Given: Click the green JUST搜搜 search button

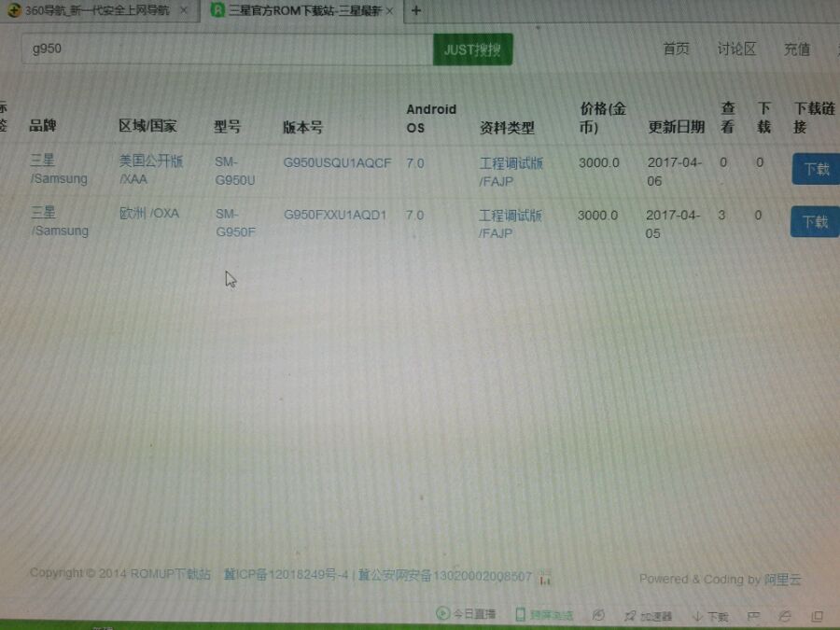Looking at the screenshot, I should pyautogui.click(x=472, y=49).
